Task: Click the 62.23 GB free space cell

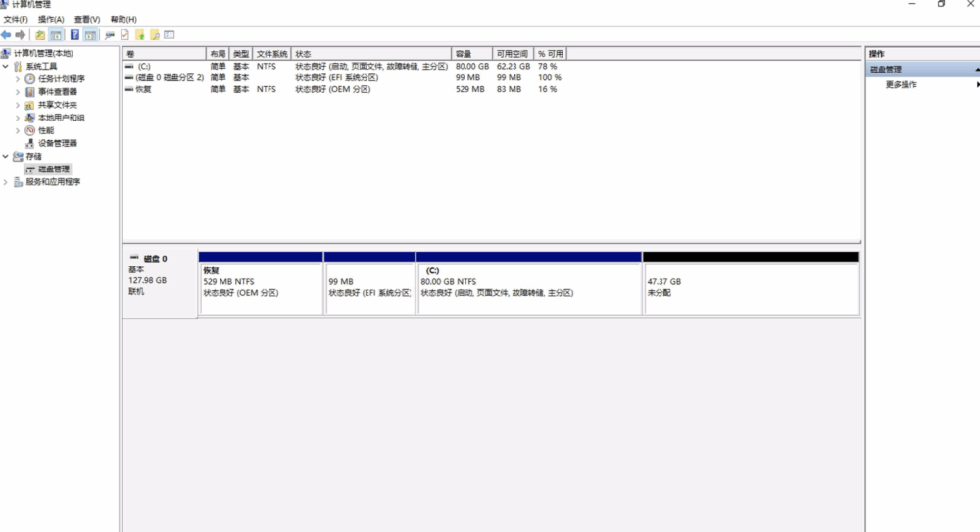Action: tap(514, 67)
